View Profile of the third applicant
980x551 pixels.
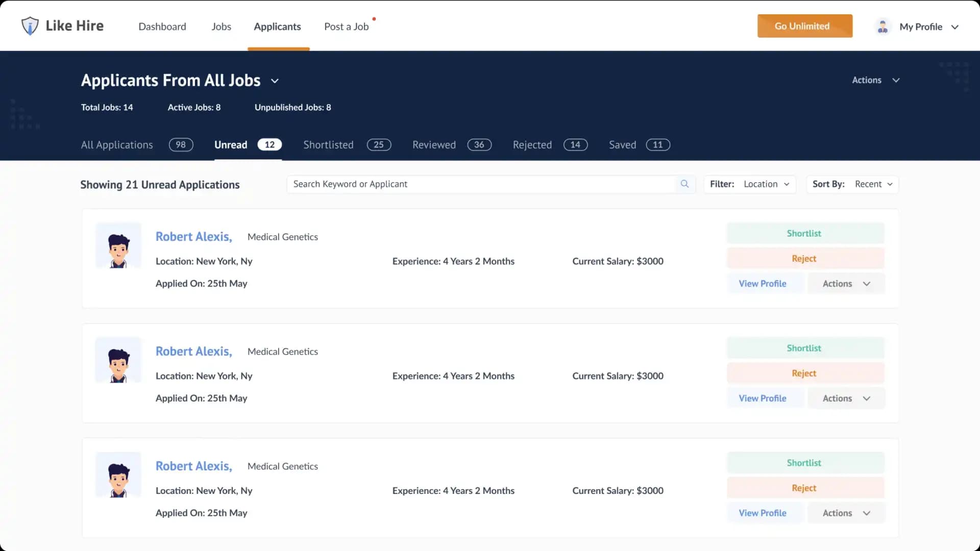(762, 513)
